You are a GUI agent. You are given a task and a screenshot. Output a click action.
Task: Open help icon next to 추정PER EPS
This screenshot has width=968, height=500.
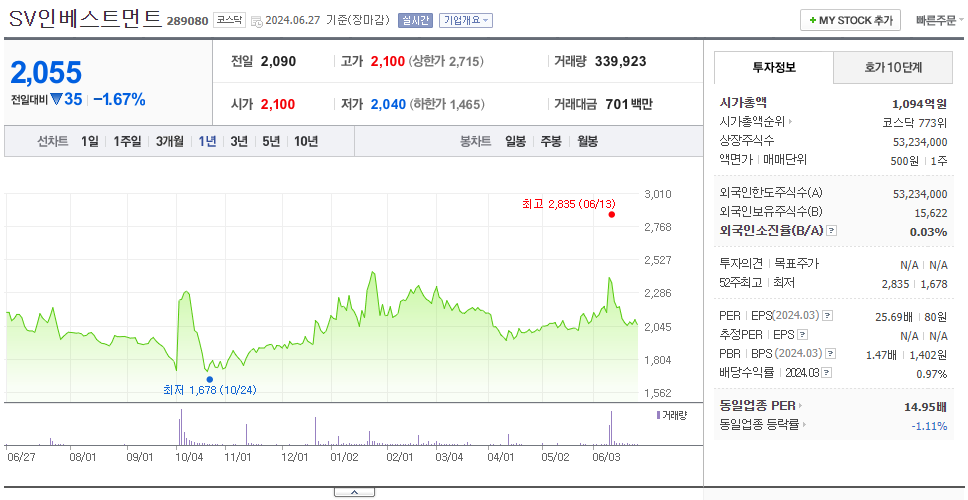802,335
